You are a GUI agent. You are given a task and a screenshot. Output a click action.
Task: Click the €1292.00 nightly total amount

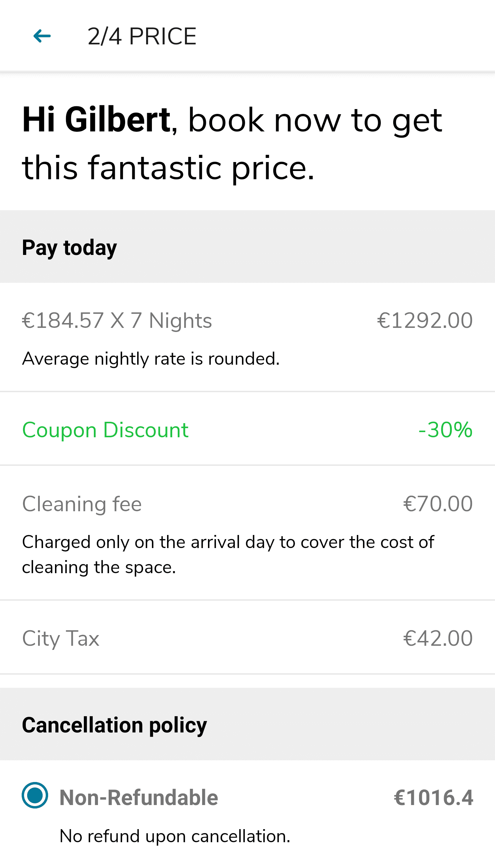click(x=425, y=320)
